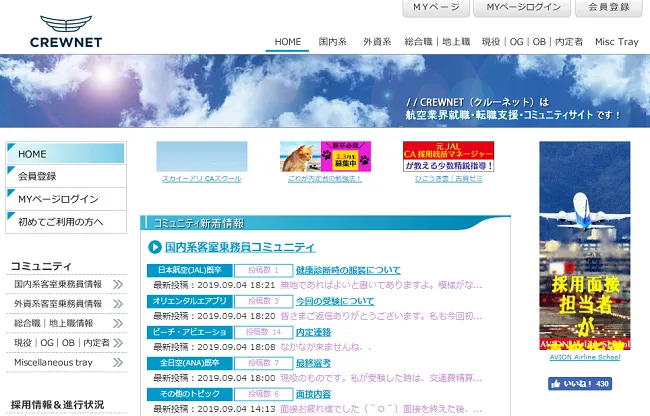The height and width of the screenshot is (416, 650).
Task: Click chevron arrows next to Miscellaneous tray
Action: point(118,363)
